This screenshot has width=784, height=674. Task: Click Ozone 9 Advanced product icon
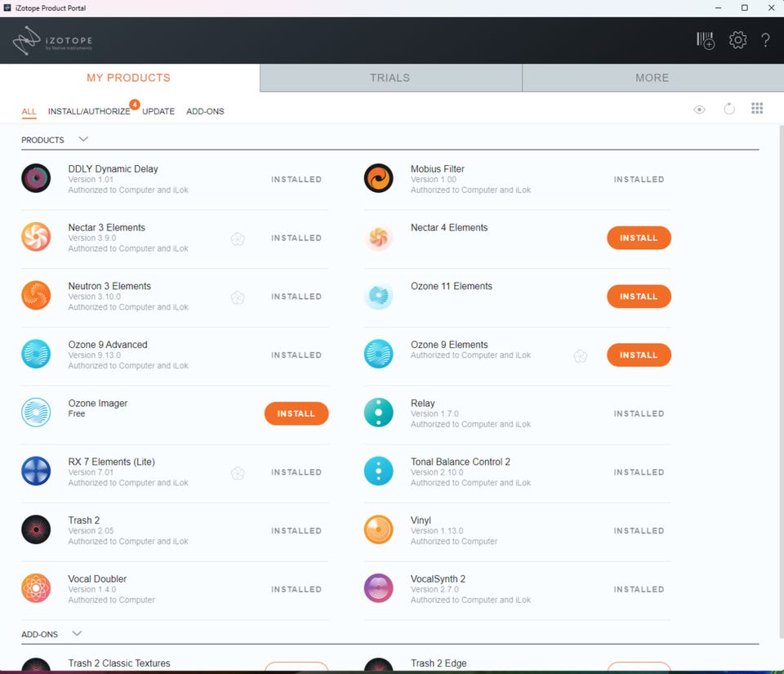click(36, 354)
